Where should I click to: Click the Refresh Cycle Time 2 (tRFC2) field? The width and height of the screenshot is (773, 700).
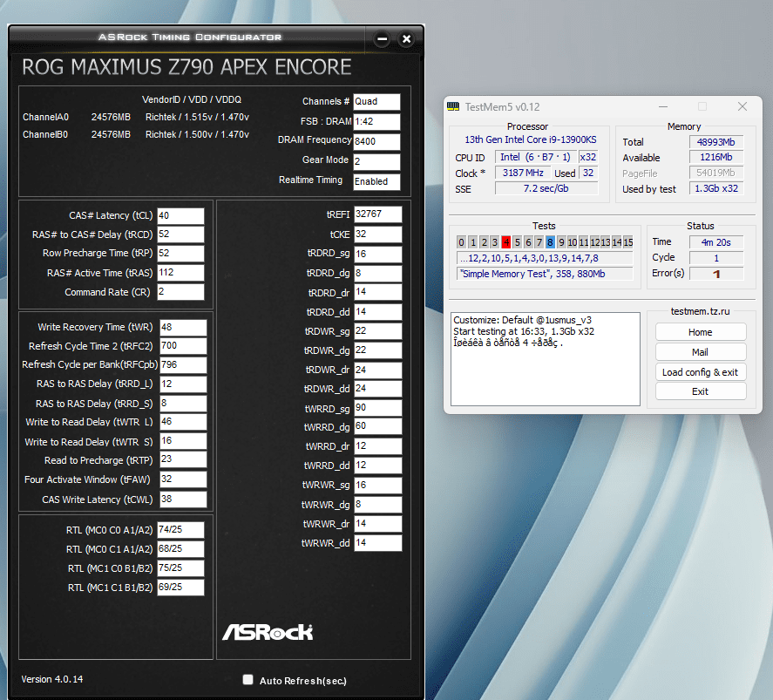(183, 346)
